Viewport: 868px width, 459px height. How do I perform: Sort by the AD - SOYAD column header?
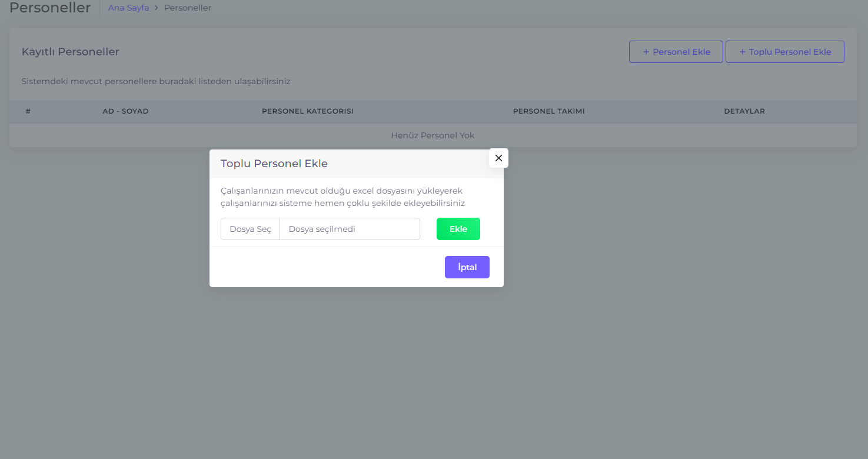coord(125,111)
